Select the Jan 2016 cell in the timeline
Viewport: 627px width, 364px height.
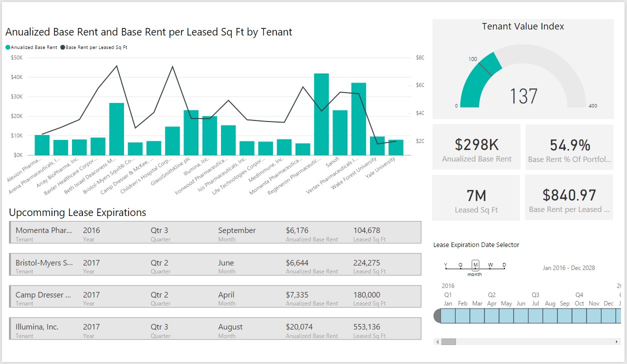[x=448, y=315]
